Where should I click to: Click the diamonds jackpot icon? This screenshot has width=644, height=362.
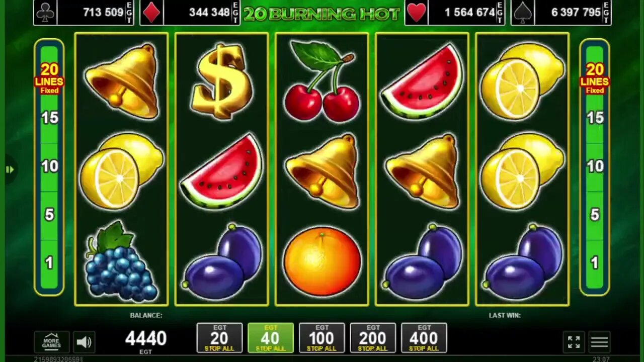[151, 13]
